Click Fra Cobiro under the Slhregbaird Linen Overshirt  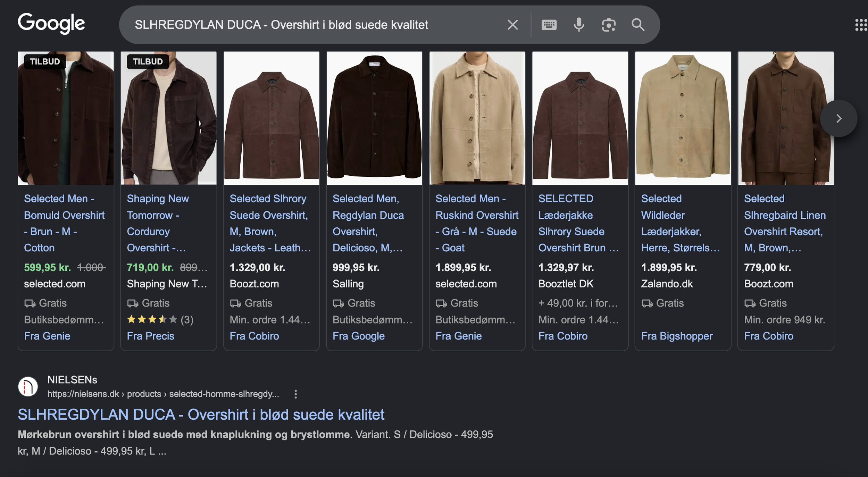click(x=769, y=336)
